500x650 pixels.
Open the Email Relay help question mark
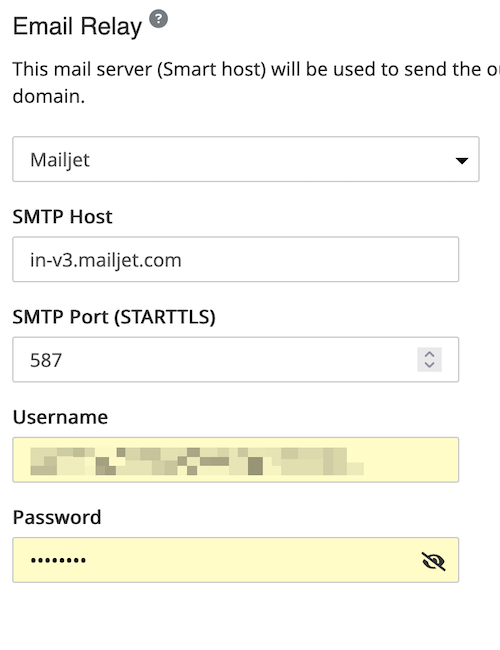click(158, 19)
